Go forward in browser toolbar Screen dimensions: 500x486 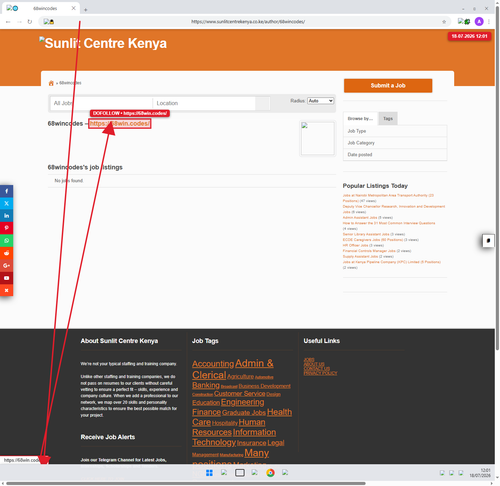(x=19, y=22)
